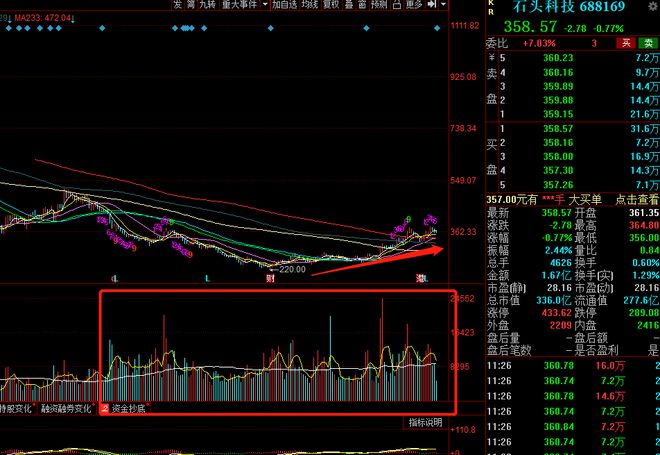Click the K badge beside stock name

click(x=491, y=3)
